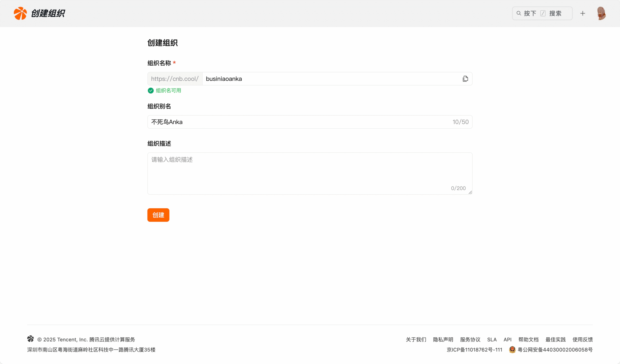
Task: Open the user avatar menu
Action: [601, 13]
